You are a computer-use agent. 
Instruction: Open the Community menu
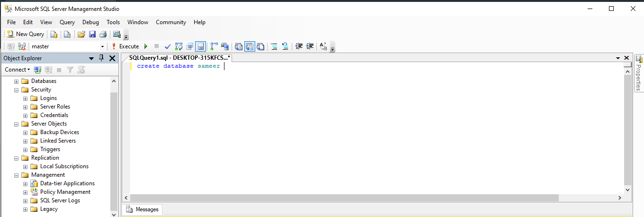click(171, 22)
